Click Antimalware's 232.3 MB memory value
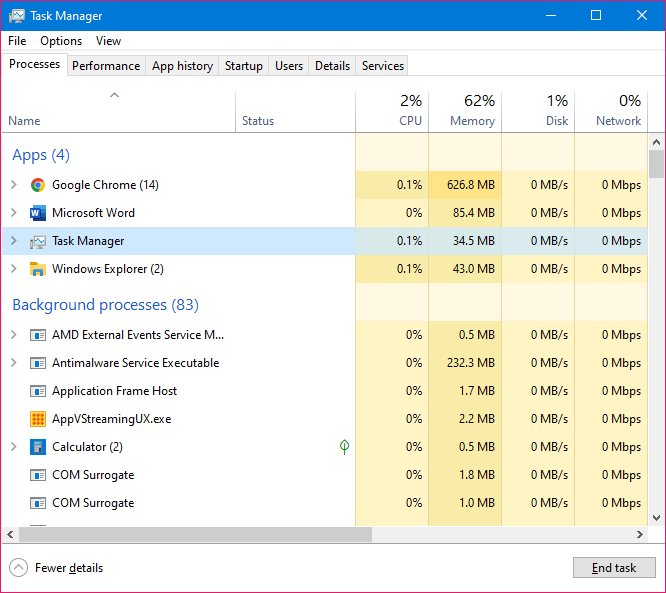The width and height of the screenshot is (666, 593). [x=471, y=363]
